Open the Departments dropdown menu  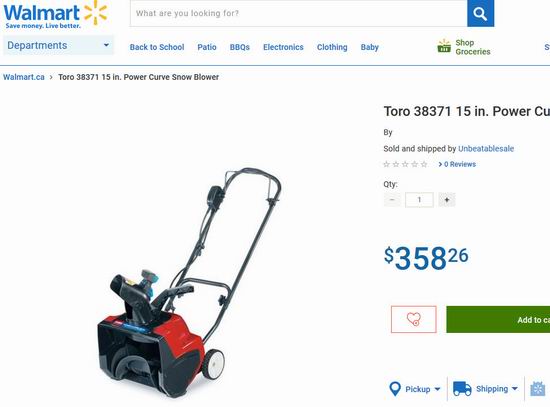(58, 45)
